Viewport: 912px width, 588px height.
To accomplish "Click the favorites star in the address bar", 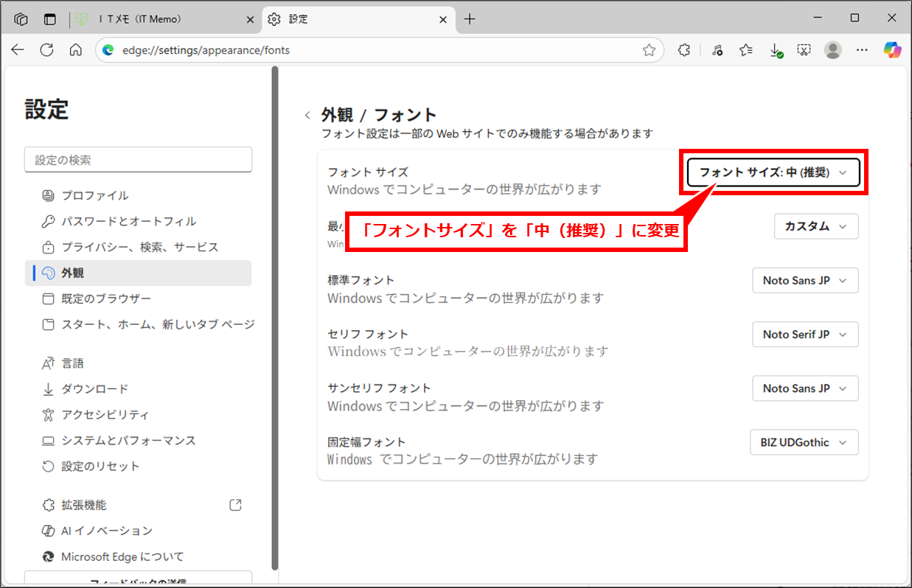I will pos(649,50).
